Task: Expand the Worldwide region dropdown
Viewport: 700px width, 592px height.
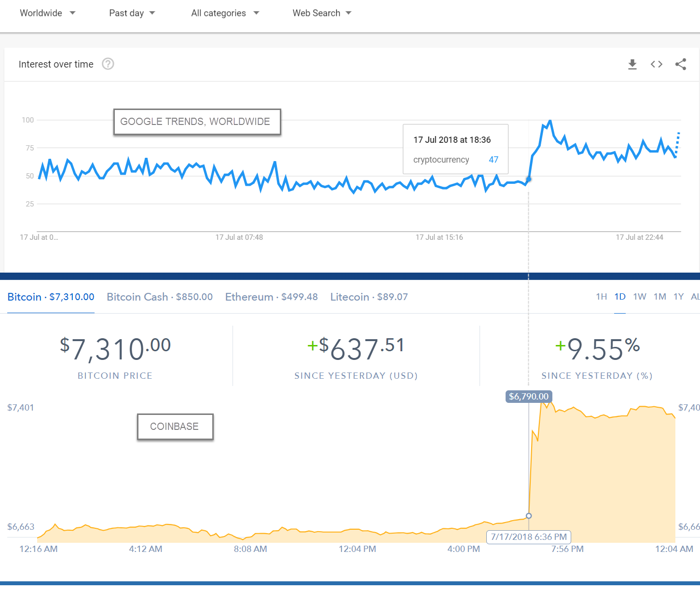Action: pos(48,13)
